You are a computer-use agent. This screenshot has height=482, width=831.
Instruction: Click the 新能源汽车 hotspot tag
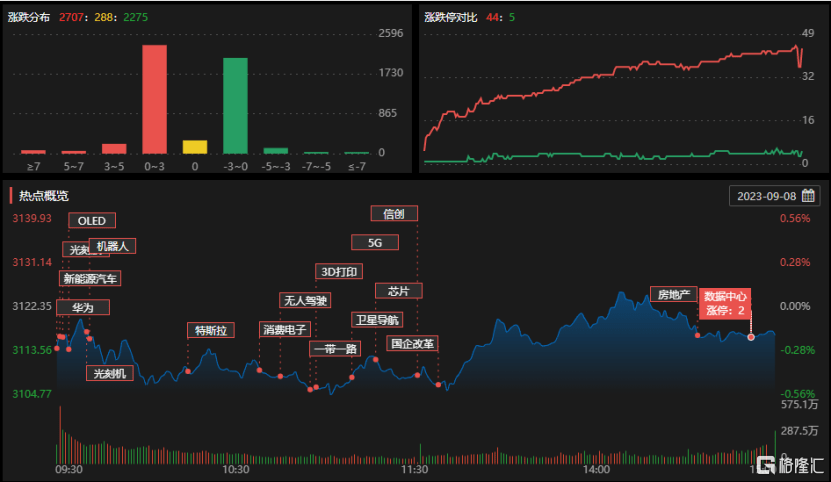pyautogui.click(x=90, y=279)
